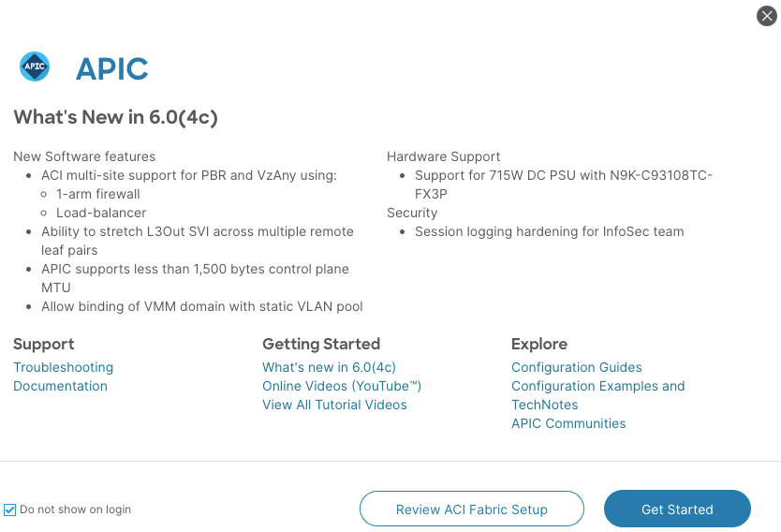Click the Do not show on login label
Viewport: 781px width, 532px height.
(75, 510)
